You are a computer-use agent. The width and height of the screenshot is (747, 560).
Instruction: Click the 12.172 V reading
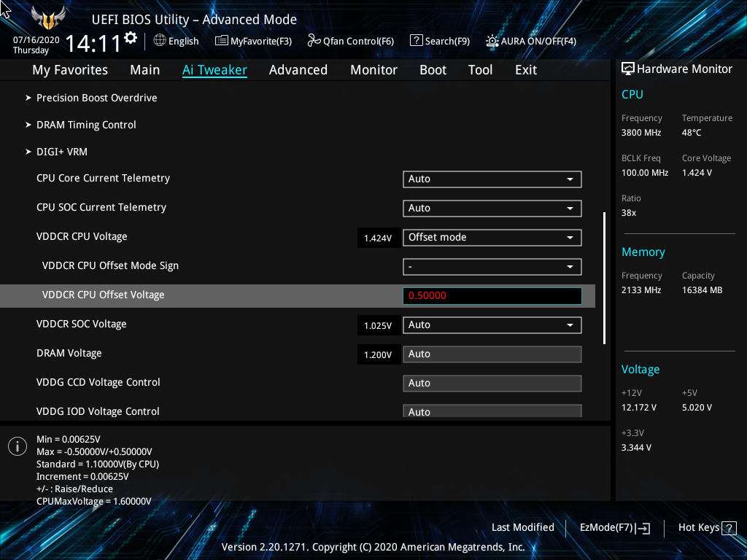pos(639,408)
